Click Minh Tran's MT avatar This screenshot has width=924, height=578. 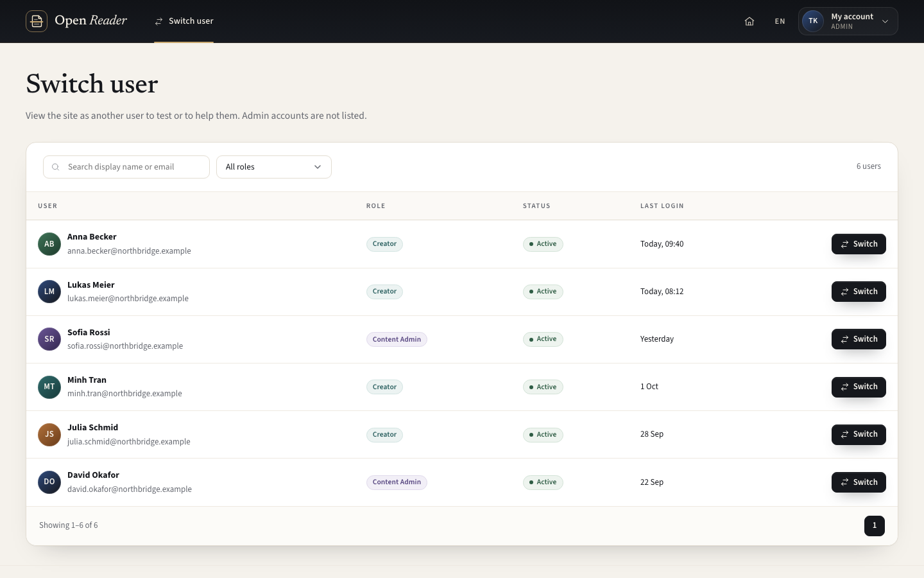[x=49, y=387]
